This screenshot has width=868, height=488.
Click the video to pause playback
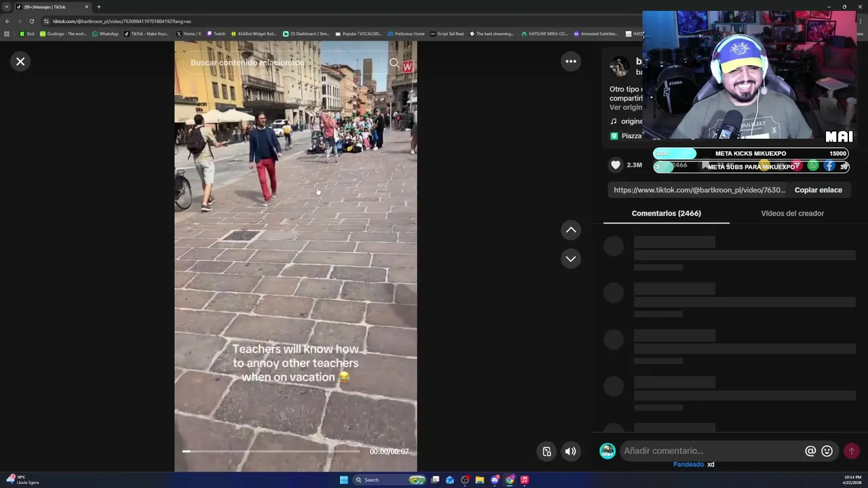tap(296, 256)
